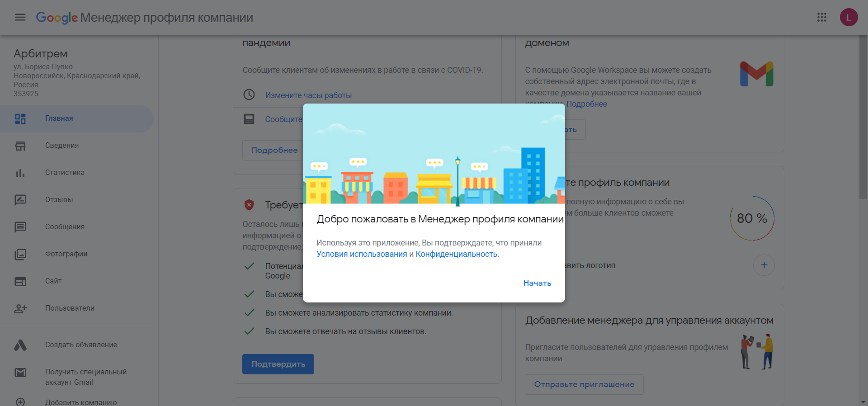Click the Gmail M logo

757,74
